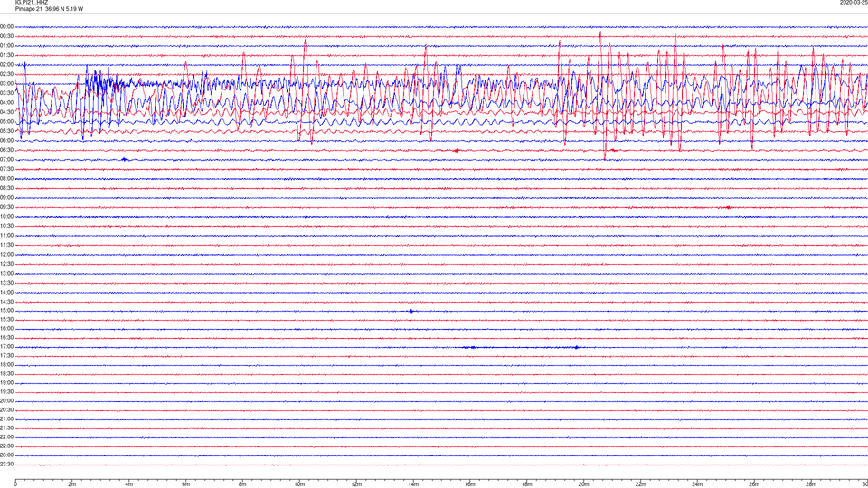Select the 00:00 time row label
The width and height of the screenshot is (868, 488).
6,26
